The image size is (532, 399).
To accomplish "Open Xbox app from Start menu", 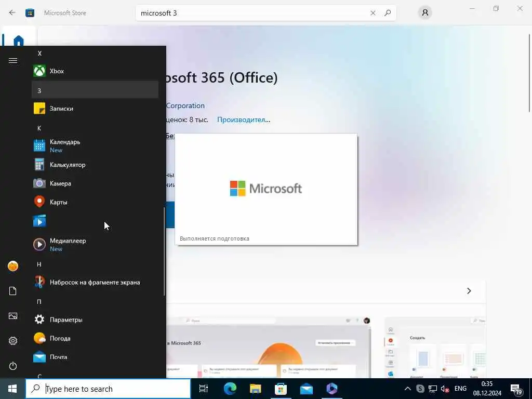I will [95, 71].
